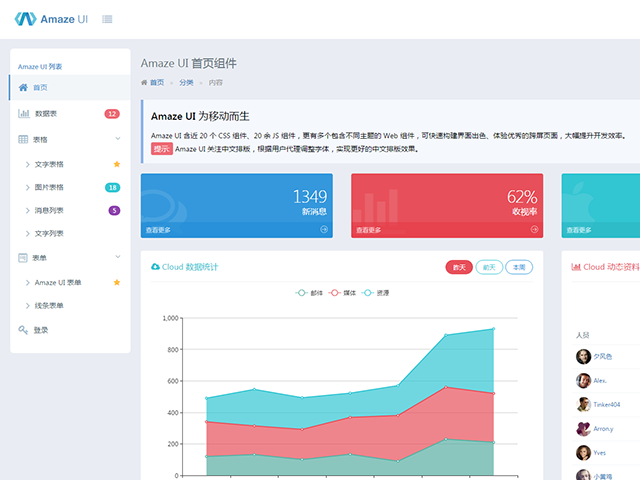Click the name link 夕风色

(602, 356)
